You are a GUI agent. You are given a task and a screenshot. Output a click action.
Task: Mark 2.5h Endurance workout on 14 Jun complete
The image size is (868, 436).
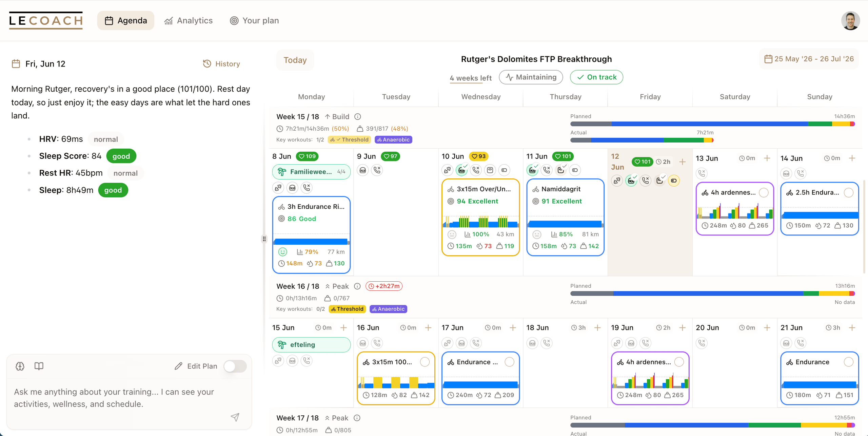click(x=849, y=193)
